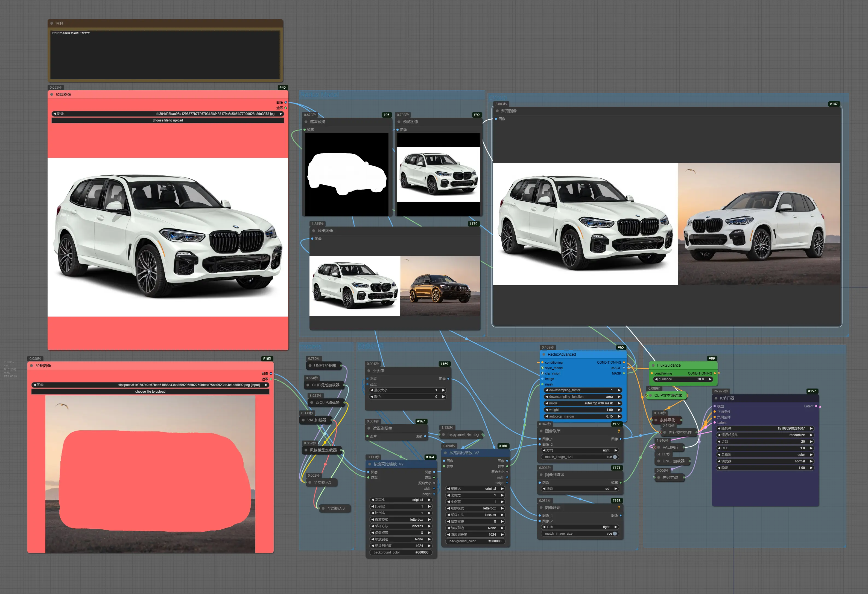This screenshot has height=594, width=868.
Task: Collapse the 图像到遮罩 node header dot
Action: pyautogui.click(x=541, y=475)
